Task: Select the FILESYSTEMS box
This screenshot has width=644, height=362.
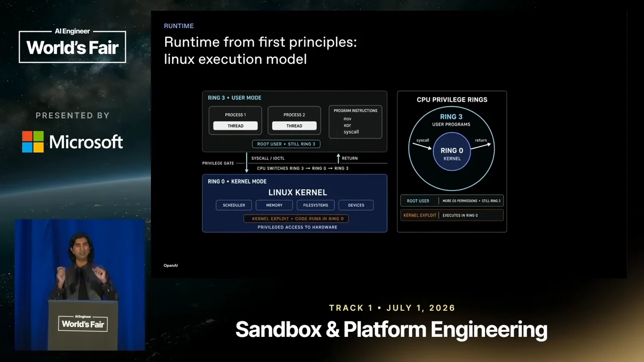Action: pyautogui.click(x=315, y=205)
